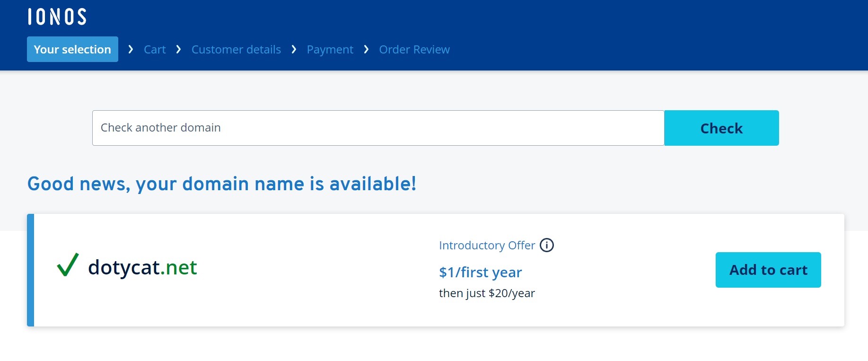Viewport: 868px width, 361px height.
Task: Open the Customer details step
Action: (x=236, y=50)
